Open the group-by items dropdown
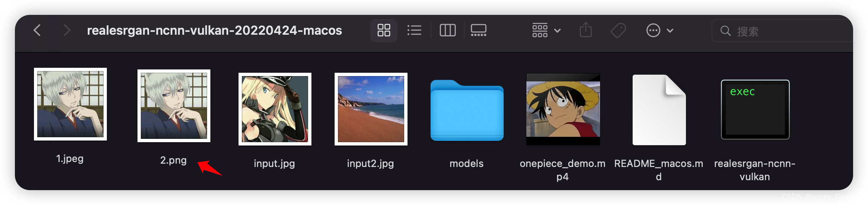The height and width of the screenshot is (205, 868). [546, 30]
